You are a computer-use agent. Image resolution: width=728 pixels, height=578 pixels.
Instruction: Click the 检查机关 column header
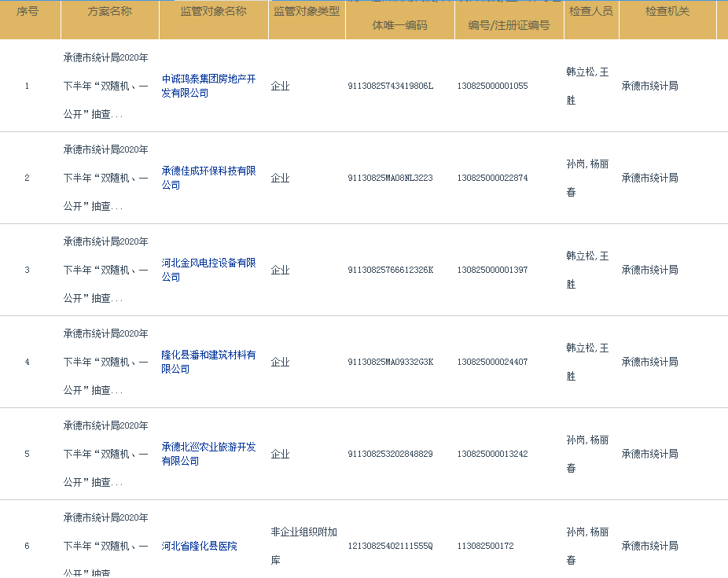click(667, 12)
